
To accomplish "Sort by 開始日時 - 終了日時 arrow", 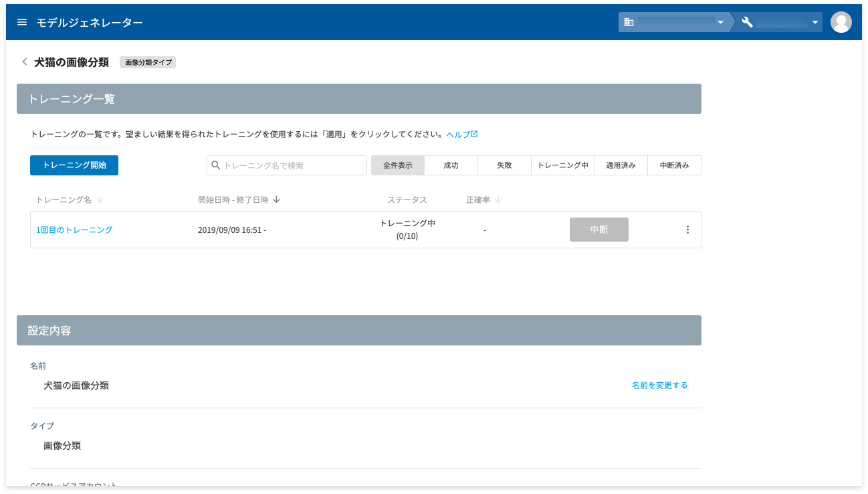I will pyautogui.click(x=276, y=199).
